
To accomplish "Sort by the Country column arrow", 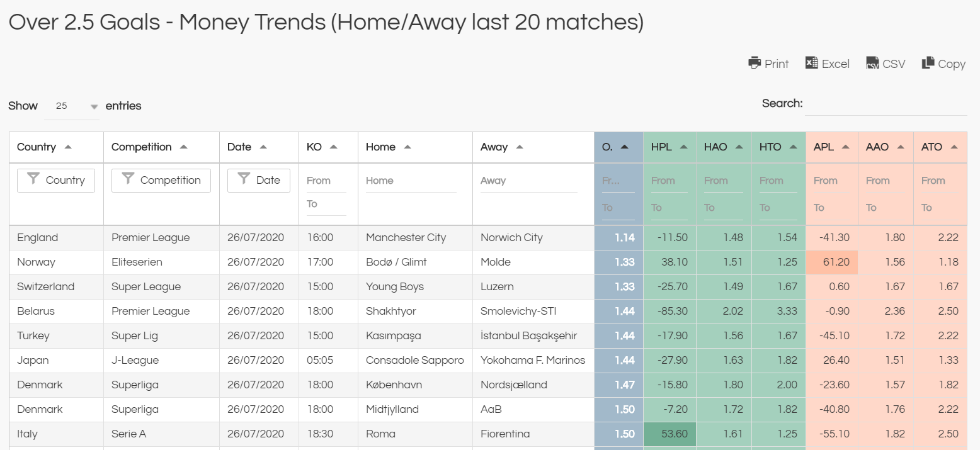I will (68, 147).
